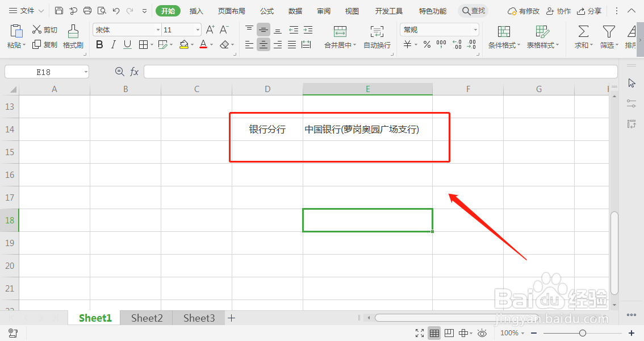Toggle vertical middle alignment
This screenshot has height=341, width=644.
coord(264,30)
